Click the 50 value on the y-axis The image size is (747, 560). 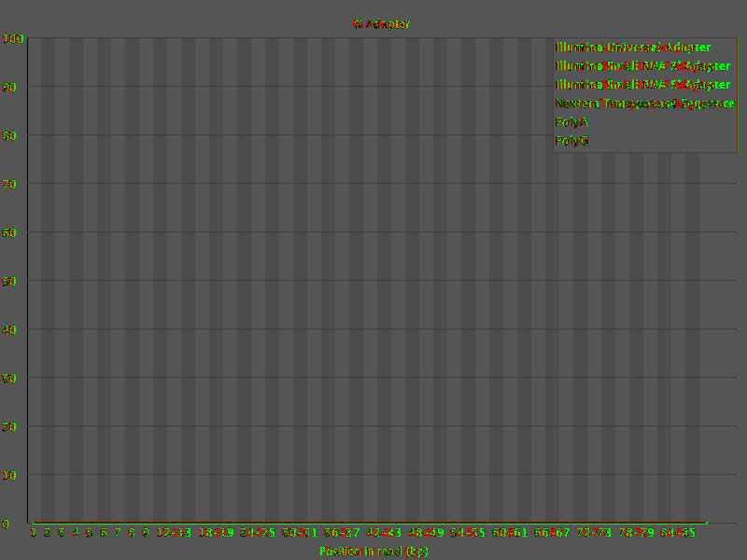coord(9,282)
